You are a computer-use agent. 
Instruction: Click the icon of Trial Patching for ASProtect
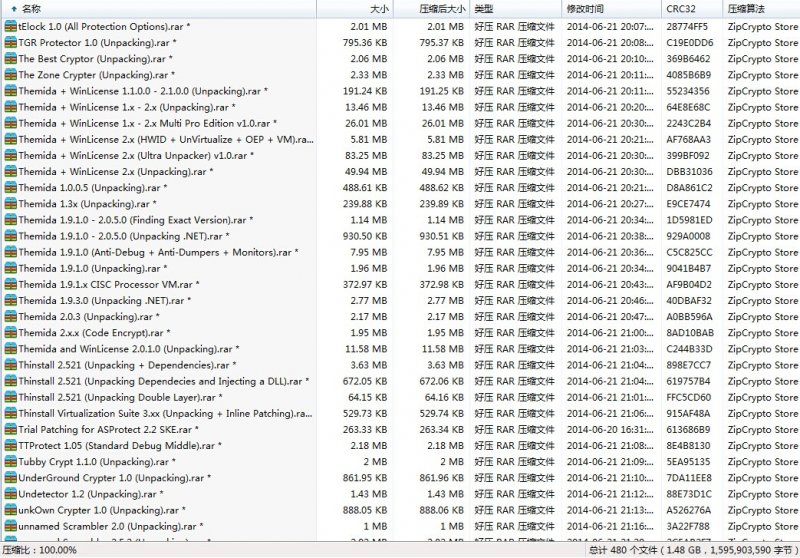coord(10,430)
